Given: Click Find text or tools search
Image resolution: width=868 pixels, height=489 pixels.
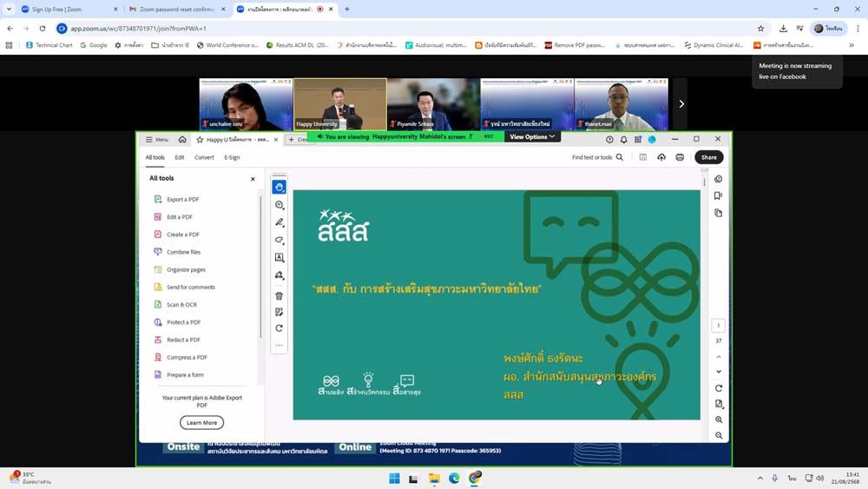Looking at the screenshot, I should (x=597, y=157).
